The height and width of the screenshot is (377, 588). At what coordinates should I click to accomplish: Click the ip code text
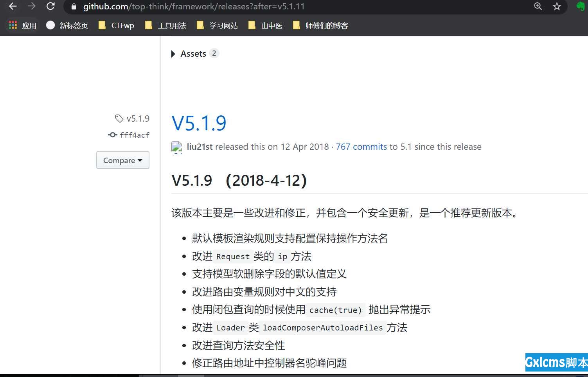[x=282, y=257]
